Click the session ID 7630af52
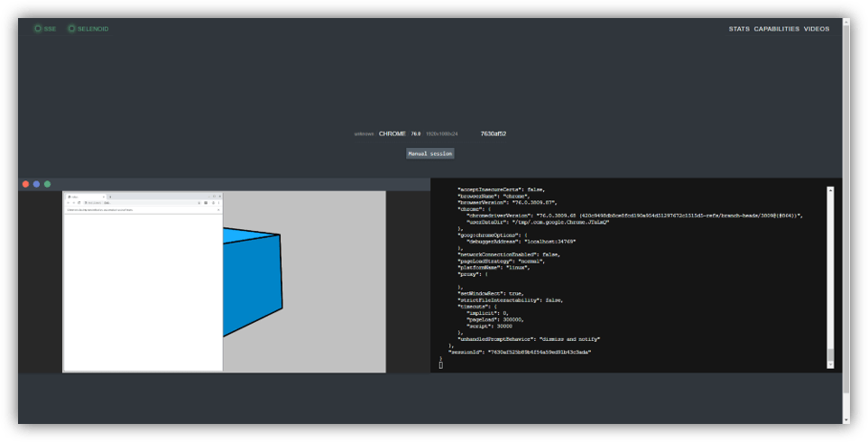868x442 pixels. click(x=493, y=134)
